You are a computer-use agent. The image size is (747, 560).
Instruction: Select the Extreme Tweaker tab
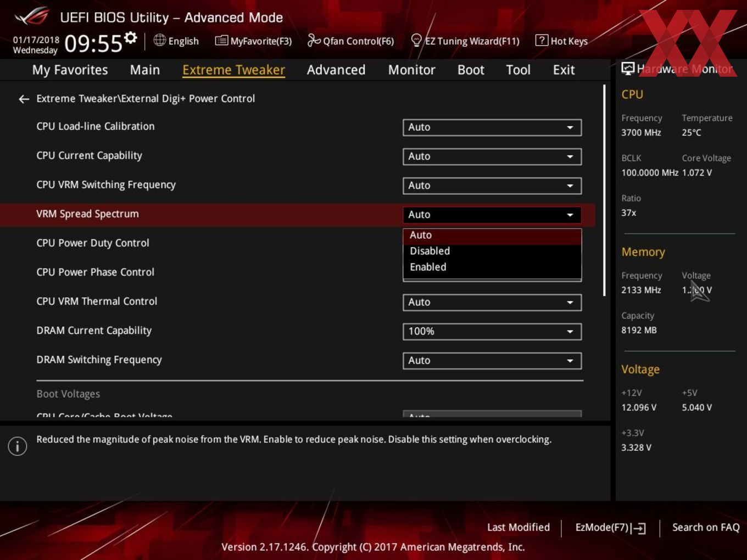(233, 70)
